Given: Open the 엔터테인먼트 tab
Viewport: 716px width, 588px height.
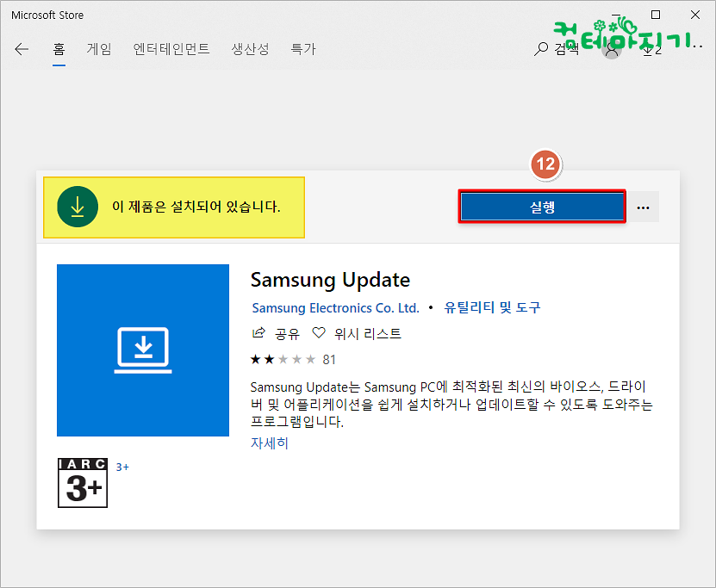Looking at the screenshot, I should 171,49.
